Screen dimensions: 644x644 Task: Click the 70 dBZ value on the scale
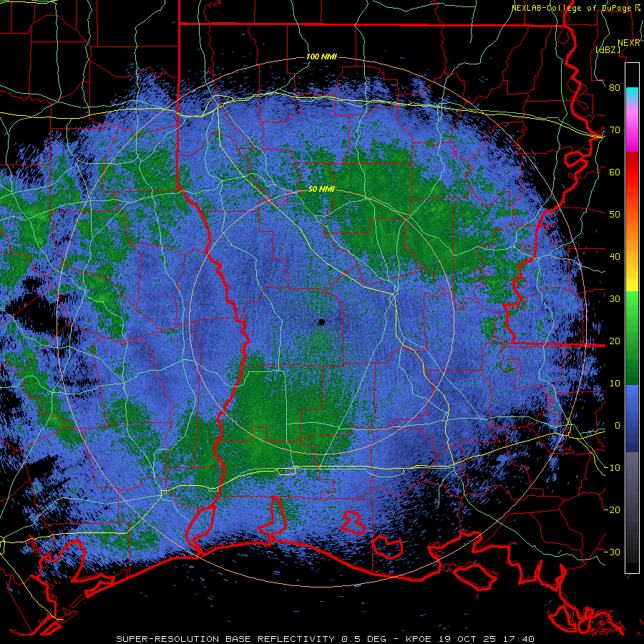coord(615,130)
